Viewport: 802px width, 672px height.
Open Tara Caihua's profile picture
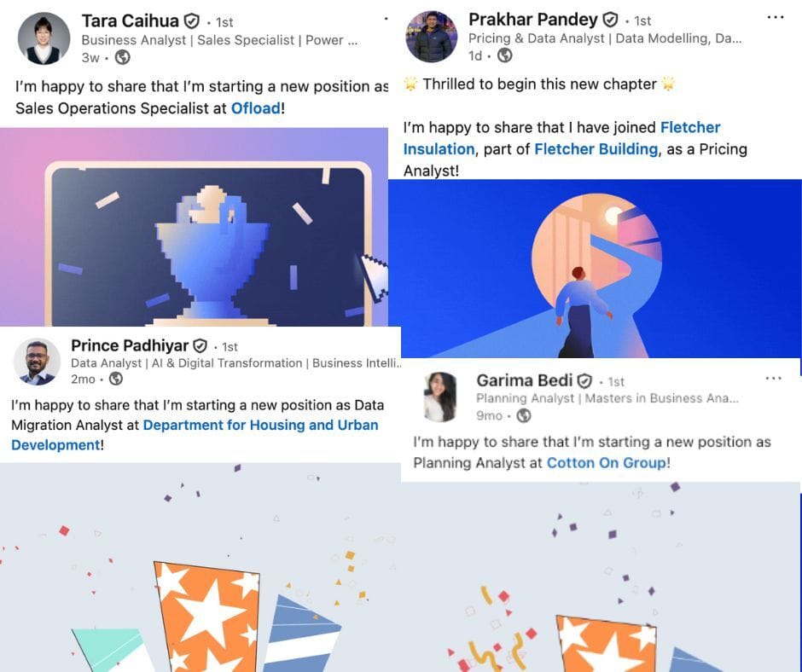(x=44, y=38)
